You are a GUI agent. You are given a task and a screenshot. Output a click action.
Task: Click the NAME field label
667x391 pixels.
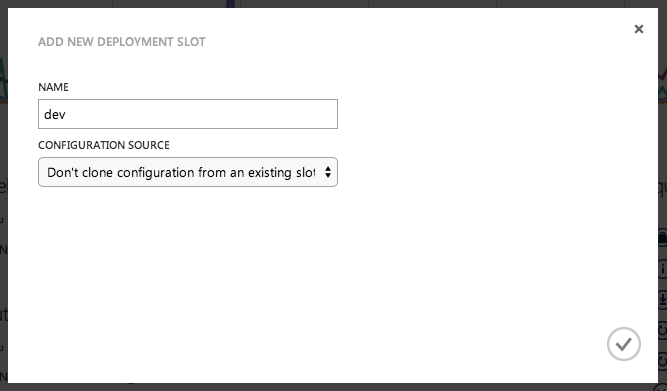(53, 87)
